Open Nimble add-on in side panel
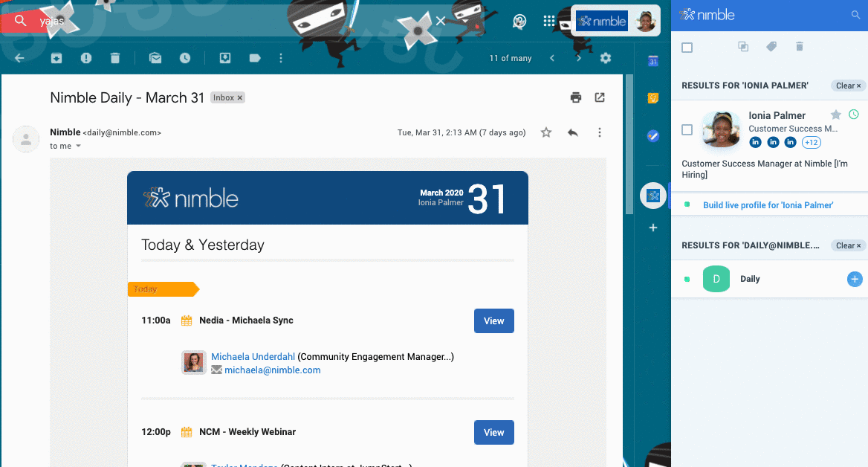The height and width of the screenshot is (467, 868). [652, 196]
